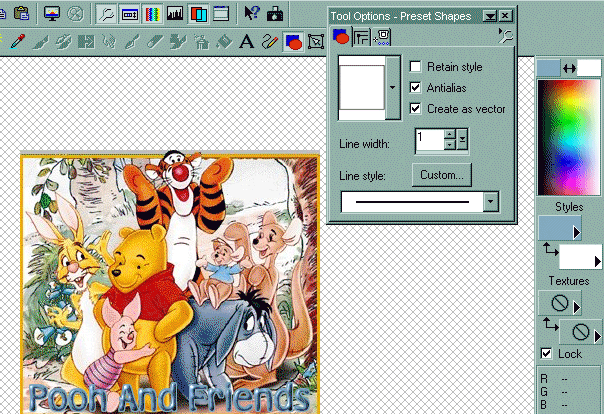604x414 pixels.
Task: Enable the Retain style checkbox
Action: tap(415, 67)
